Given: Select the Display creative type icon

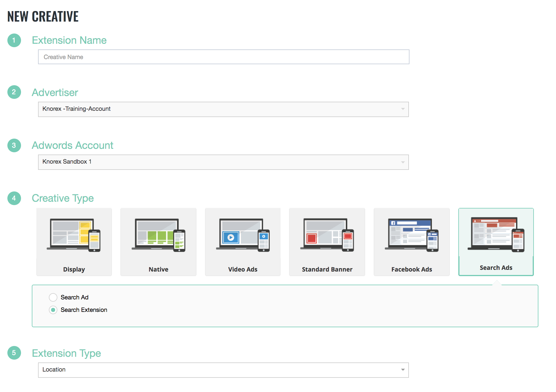Looking at the screenshot, I should click(x=74, y=235).
